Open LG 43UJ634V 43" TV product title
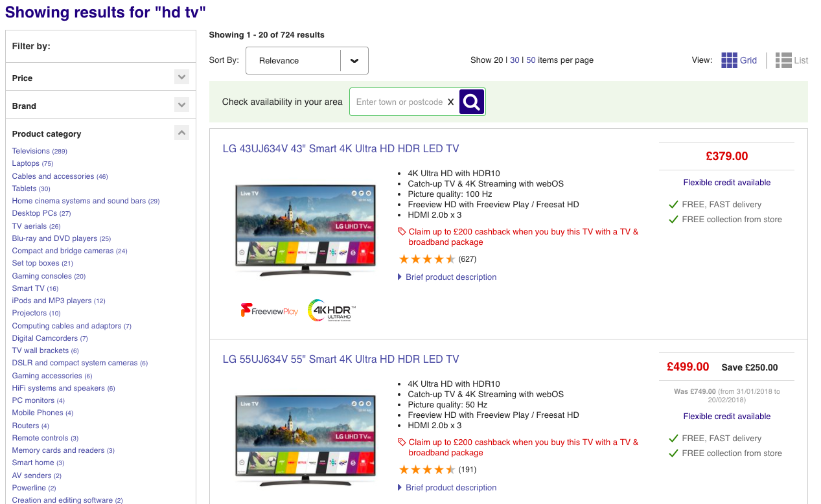 pyautogui.click(x=340, y=148)
